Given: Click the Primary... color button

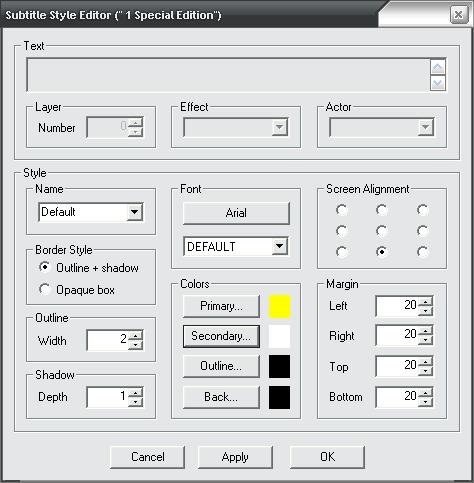Looking at the screenshot, I should (221, 306).
